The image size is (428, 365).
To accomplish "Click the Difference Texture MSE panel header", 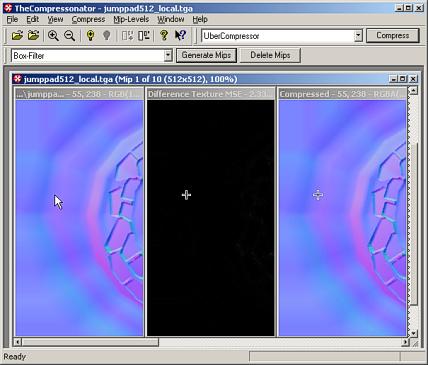I will (211, 94).
